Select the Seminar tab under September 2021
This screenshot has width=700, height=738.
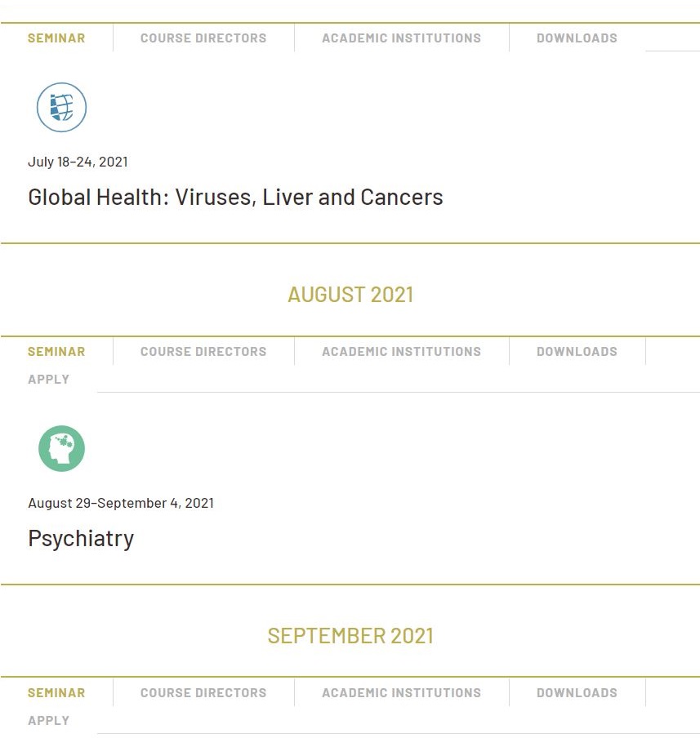pyautogui.click(x=56, y=693)
